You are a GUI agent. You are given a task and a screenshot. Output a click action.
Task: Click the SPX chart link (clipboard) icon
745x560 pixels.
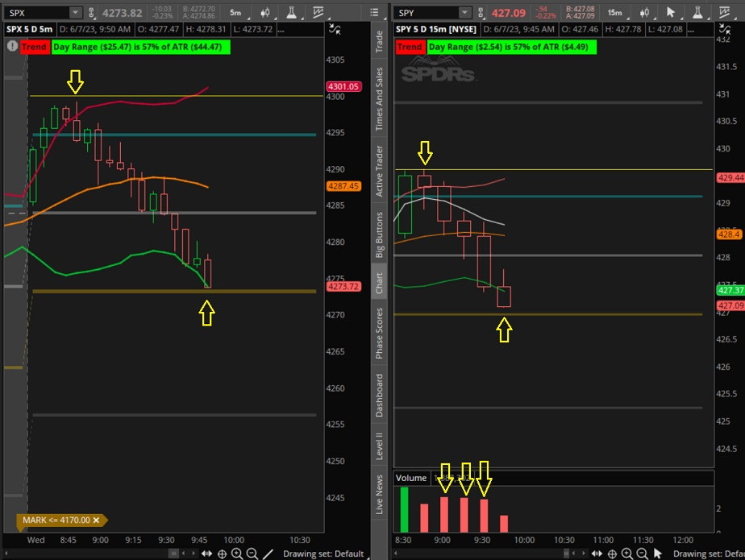91,13
